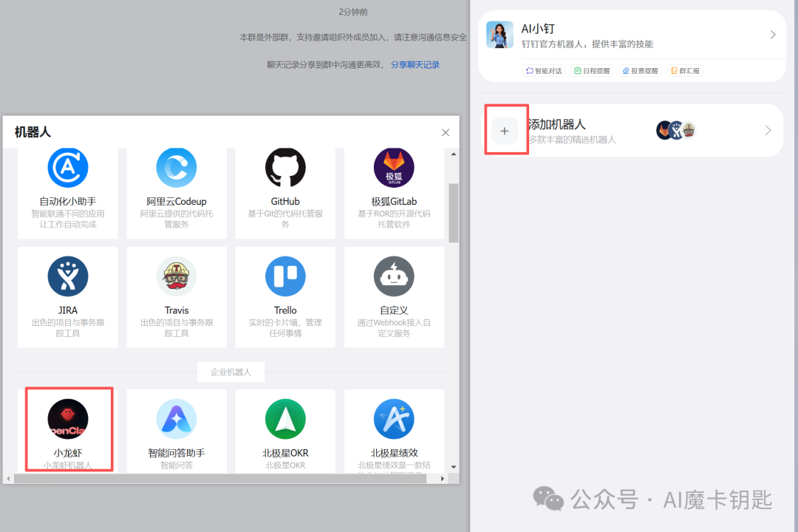Pick the GitHub robot icon
The image size is (798, 532).
[x=285, y=168]
